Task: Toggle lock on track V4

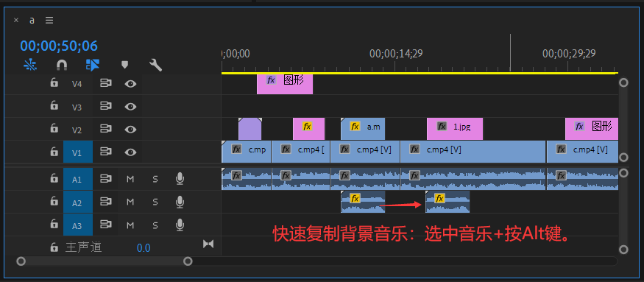Action: point(54,83)
